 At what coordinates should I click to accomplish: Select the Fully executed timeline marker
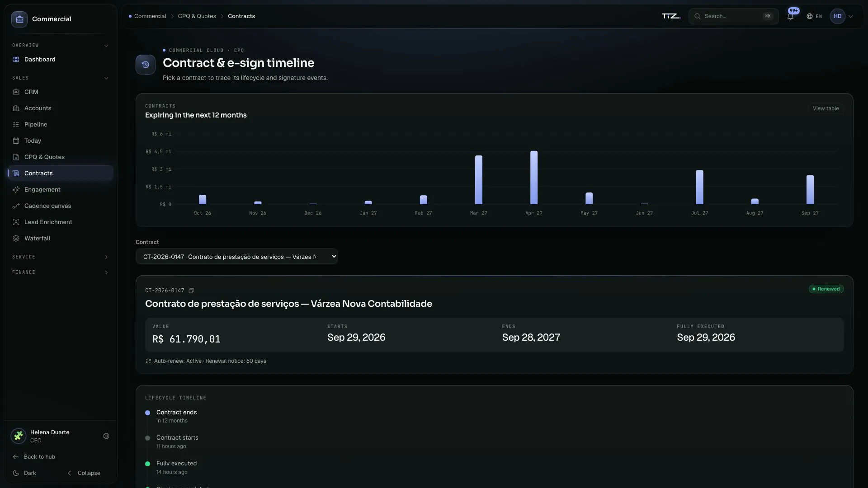[147, 464]
